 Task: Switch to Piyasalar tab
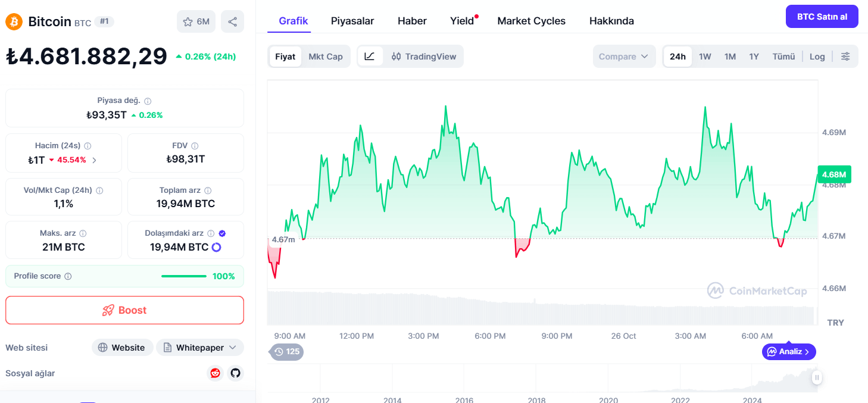coord(352,21)
